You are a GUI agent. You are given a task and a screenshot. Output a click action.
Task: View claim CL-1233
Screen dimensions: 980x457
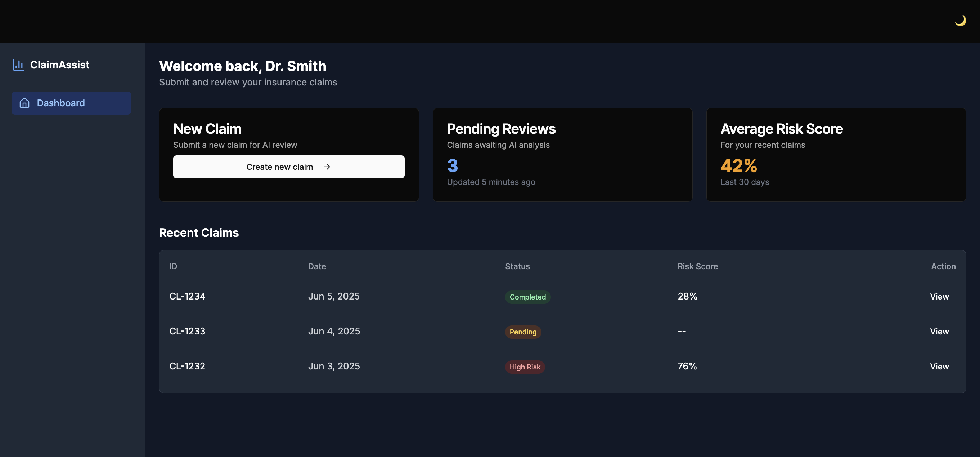tap(939, 331)
